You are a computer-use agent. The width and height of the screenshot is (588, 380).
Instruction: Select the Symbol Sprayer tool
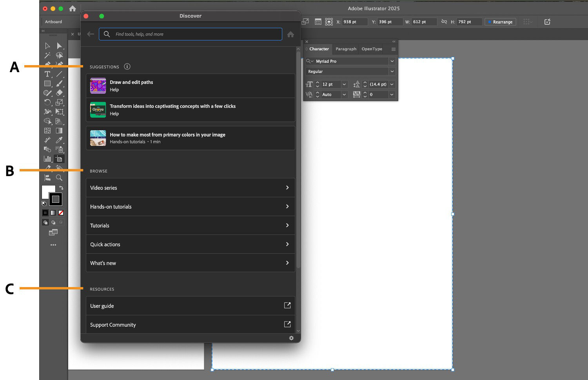tap(59, 149)
